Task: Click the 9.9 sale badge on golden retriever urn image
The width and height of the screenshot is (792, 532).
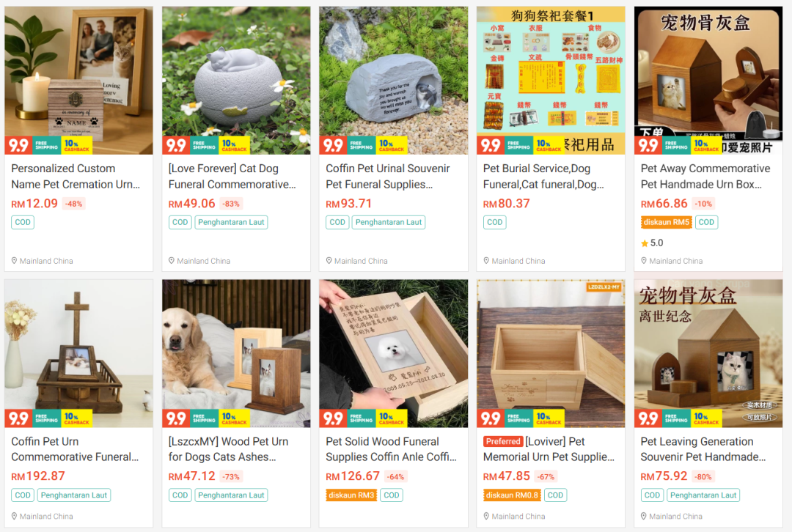Action: (176, 418)
